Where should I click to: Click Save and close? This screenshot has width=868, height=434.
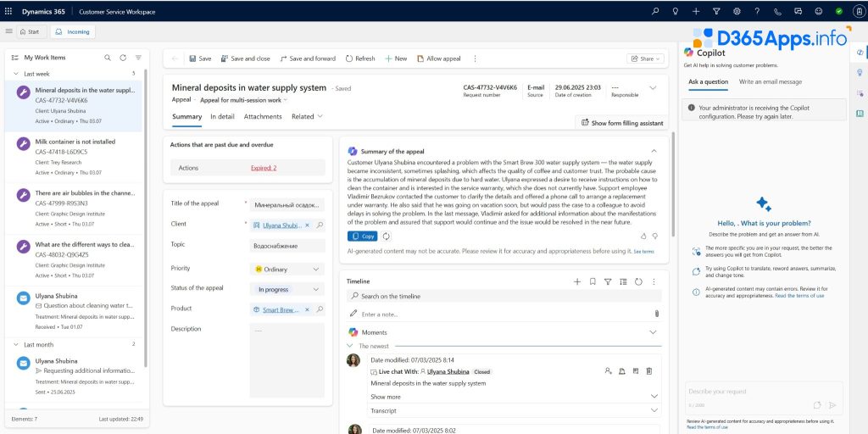point(245,58)
